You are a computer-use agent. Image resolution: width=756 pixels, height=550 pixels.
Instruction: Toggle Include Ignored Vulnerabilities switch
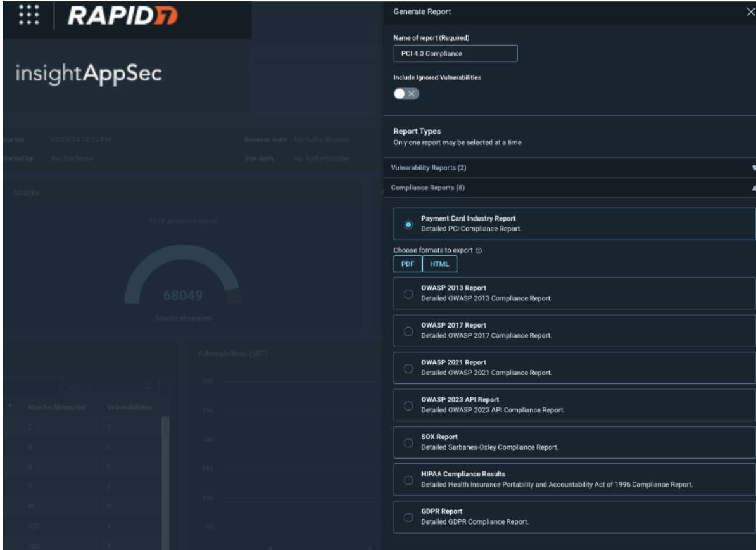(406, 94)
